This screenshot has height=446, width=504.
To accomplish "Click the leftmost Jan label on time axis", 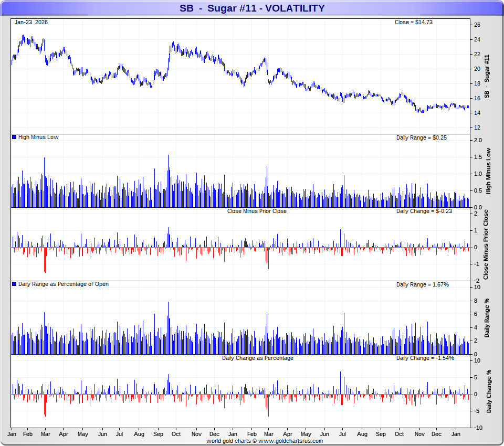I will click(12, 434).
